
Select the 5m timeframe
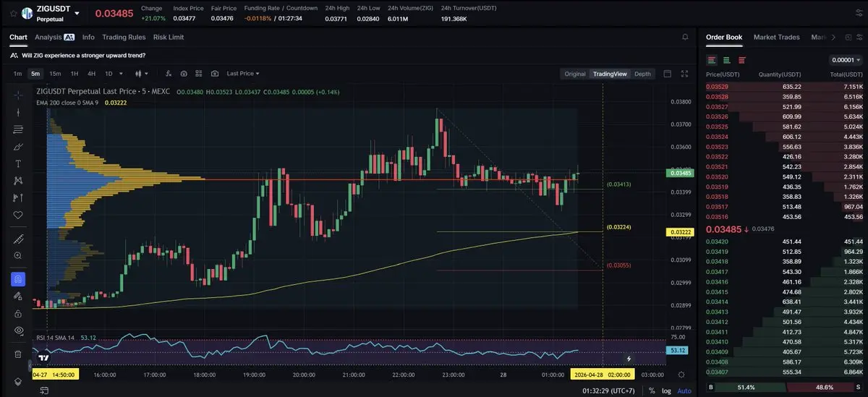coord(35,74)
